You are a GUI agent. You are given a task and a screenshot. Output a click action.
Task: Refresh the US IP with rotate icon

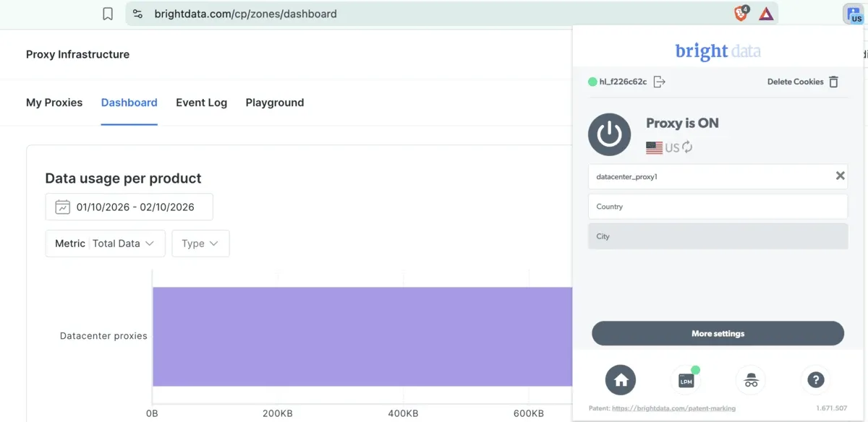[687, 147]
